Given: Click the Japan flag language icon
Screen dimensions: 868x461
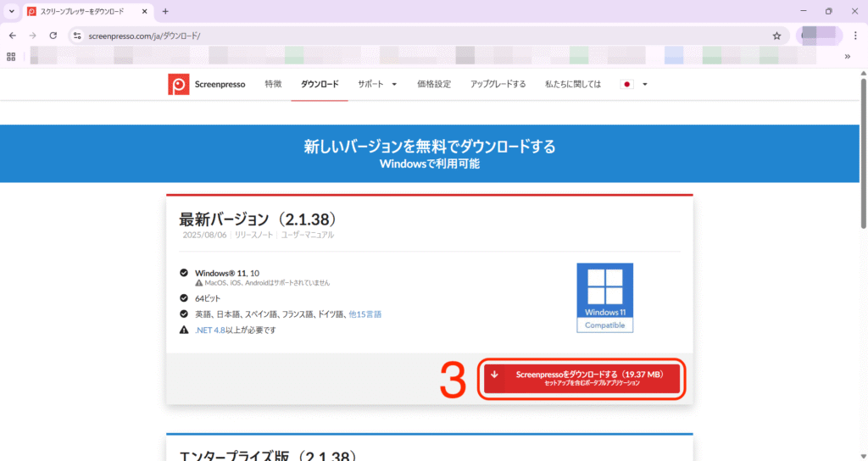Looking at the screenshot, I should (x=626, y=84).
